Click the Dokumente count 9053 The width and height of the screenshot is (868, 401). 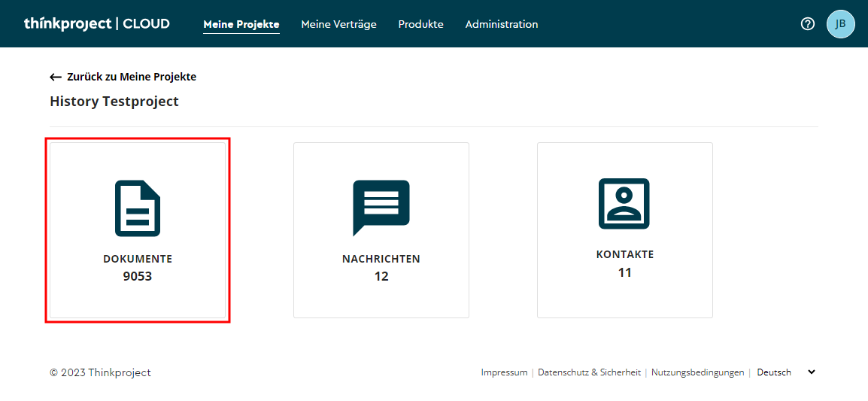coord(138,276)
